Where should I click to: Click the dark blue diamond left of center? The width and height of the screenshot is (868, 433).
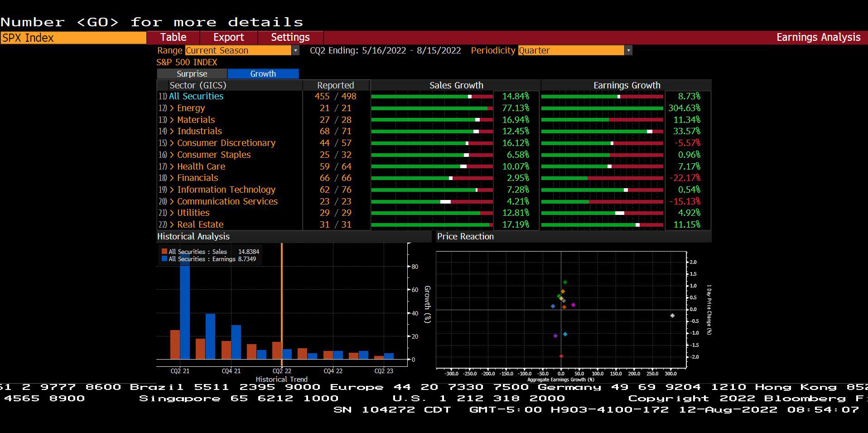pos(553,307)
